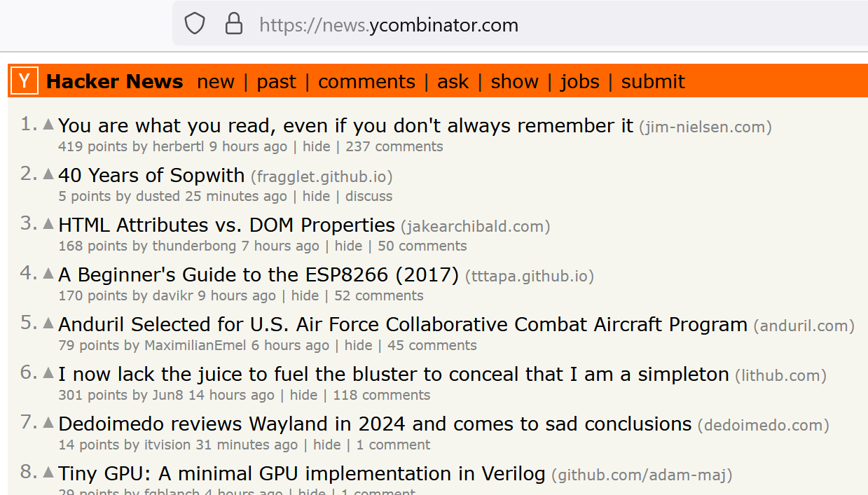This screenshot has width=868, height=495.
Task: Open the 'ask' section in header
Action: click(453, 82)
